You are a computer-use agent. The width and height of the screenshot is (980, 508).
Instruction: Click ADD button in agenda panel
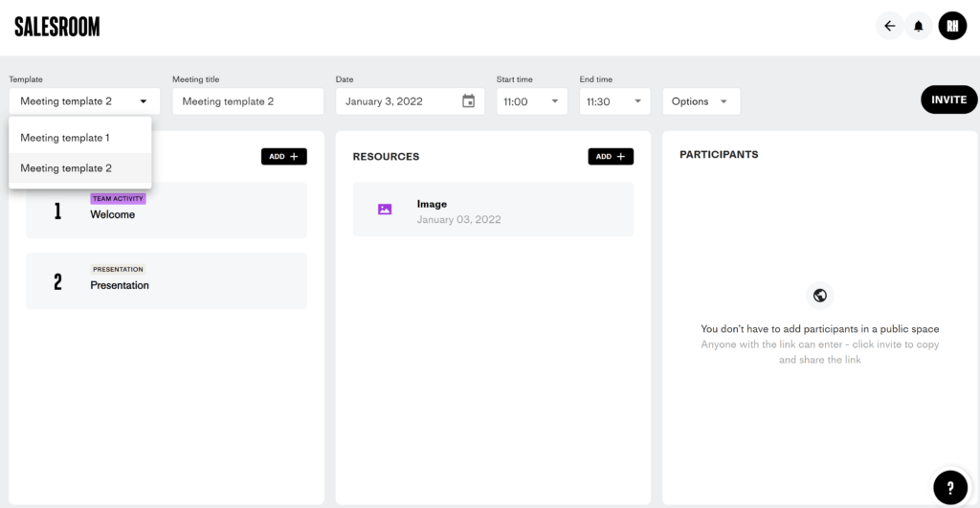tap(283, 157)
